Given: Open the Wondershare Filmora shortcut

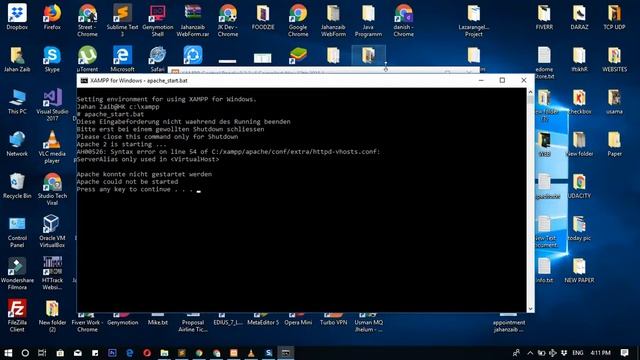Looking at the screenshot, I should tap(17, 273).
